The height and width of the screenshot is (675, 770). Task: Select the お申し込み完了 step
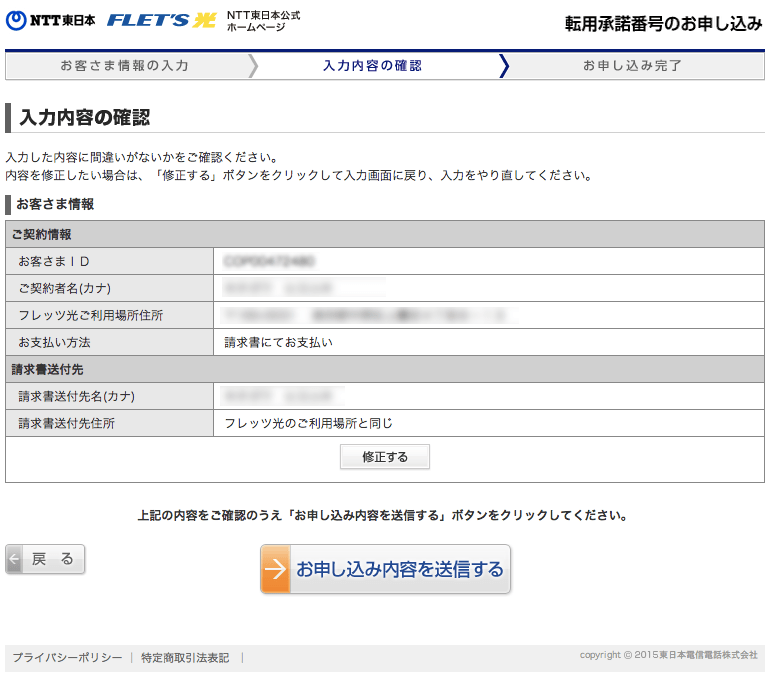[x=632, y=65]
